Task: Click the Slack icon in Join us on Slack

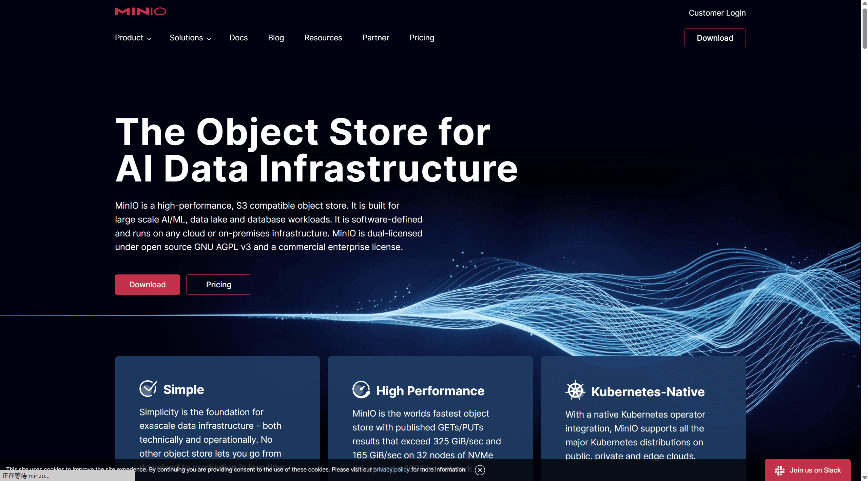Action: pos(780,468)
